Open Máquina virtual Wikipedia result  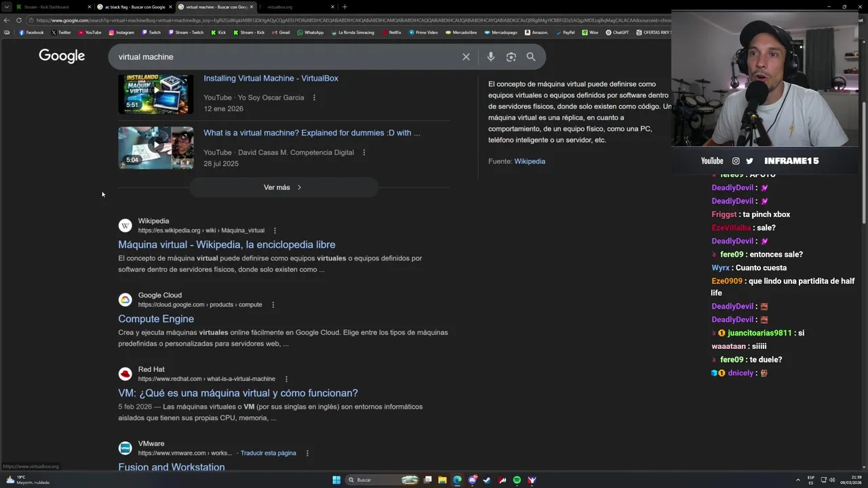[226, 245]
